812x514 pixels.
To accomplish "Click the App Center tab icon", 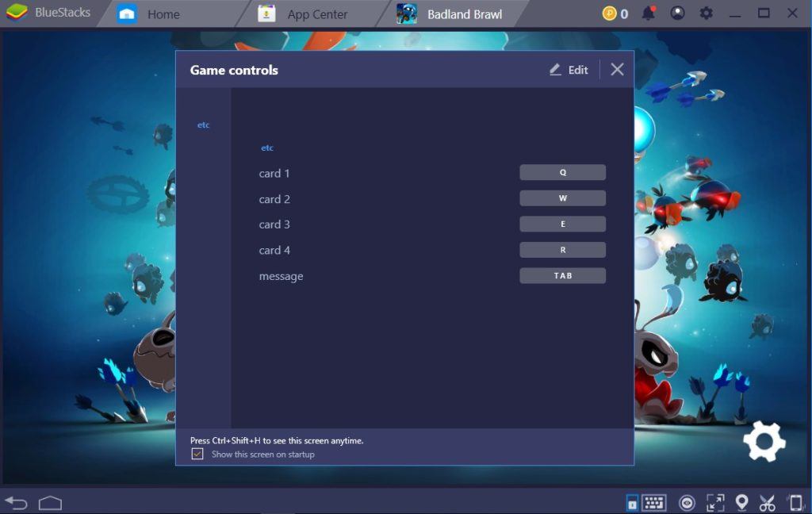I will (x=266, y=13).
